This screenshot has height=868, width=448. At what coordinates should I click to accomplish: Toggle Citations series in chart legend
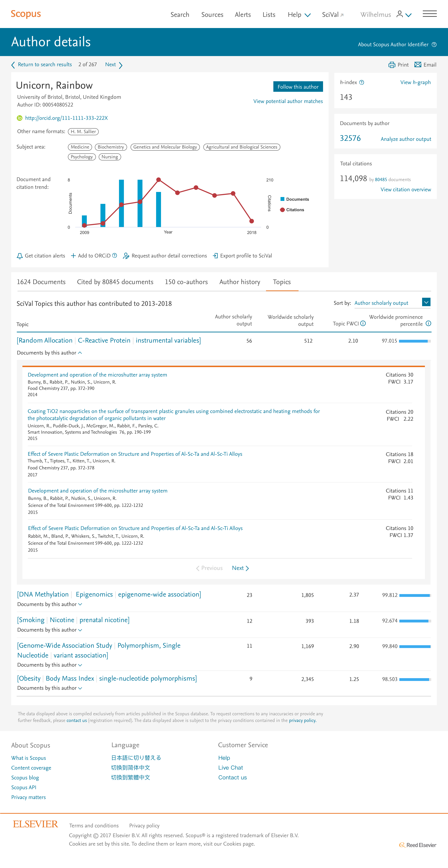292,210
